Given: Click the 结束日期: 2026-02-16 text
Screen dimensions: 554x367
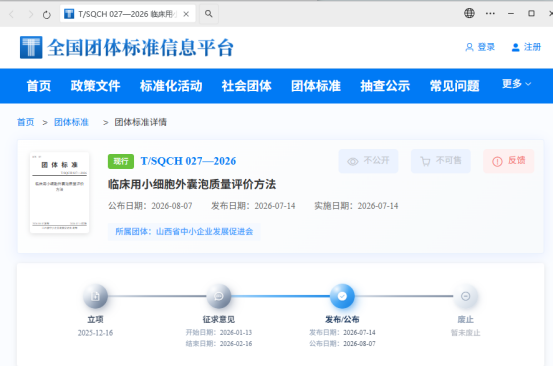Looking at the screenshot, I should tap(219, 344).
